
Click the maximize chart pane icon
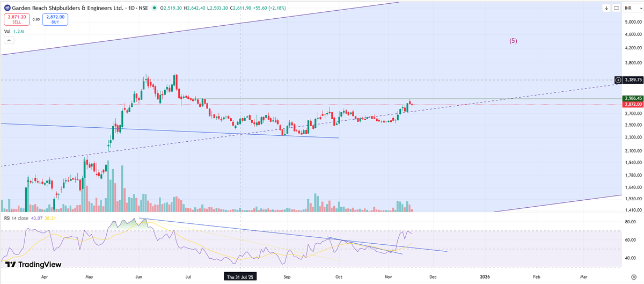click(x=616, y=8)
